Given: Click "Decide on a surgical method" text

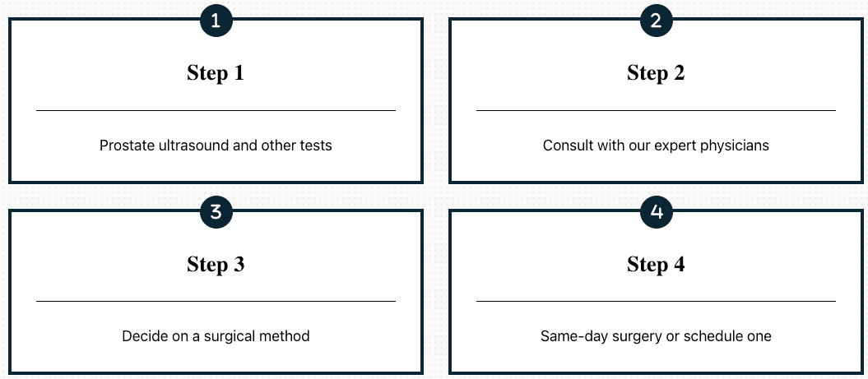Looking at the screenshot, I should point(216,336).
